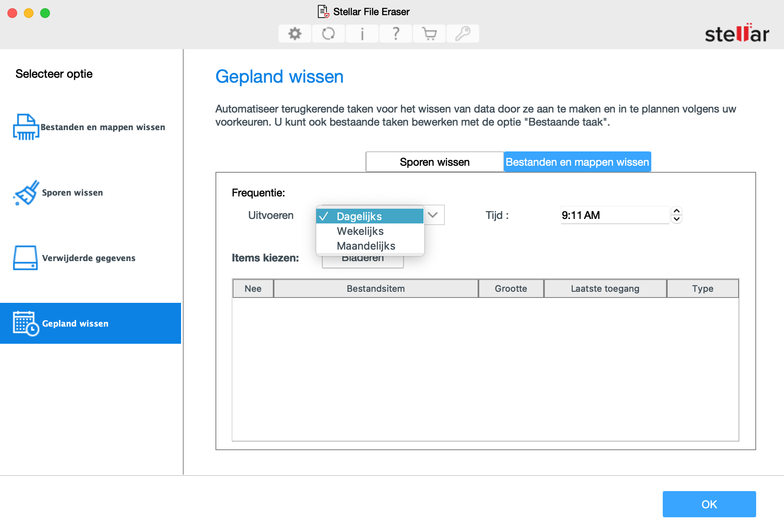Open the info icon in the toolbar
Viewport: 784px width, 532px height.
tap(362, 34)
